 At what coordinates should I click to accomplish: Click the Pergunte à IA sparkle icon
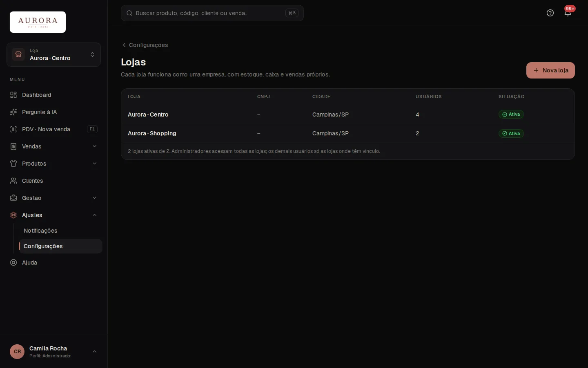point(13,112)
